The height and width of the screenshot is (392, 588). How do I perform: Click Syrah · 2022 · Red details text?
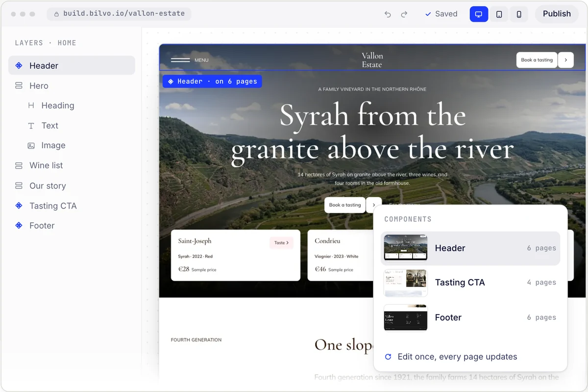[x=195, y=256]
